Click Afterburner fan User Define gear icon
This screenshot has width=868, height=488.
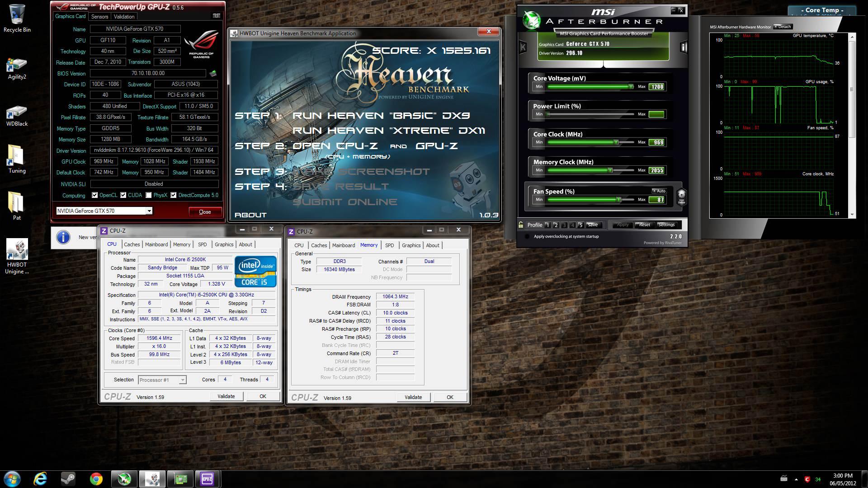click(681, 197)
